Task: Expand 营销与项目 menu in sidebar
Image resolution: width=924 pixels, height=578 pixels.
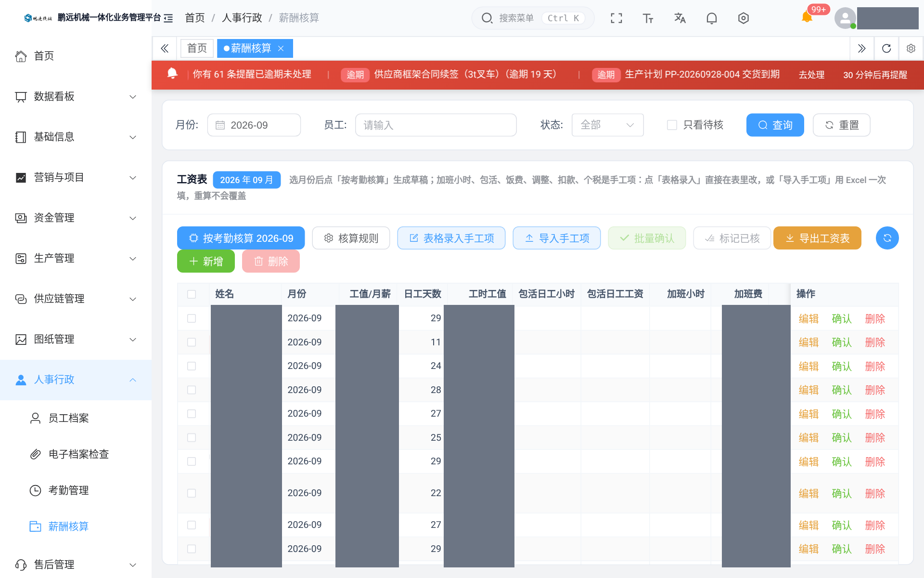Action: pyautogui.click(x=76, y=177)
